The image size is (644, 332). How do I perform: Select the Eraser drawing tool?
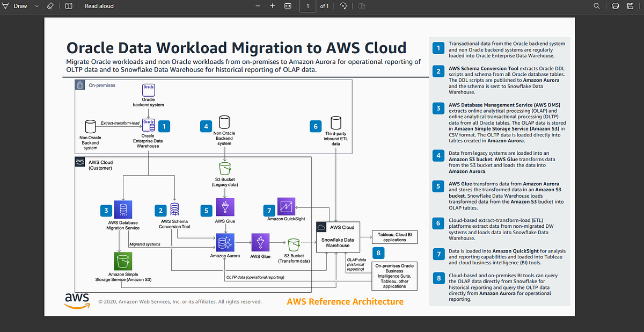click(x=50, y=6)
